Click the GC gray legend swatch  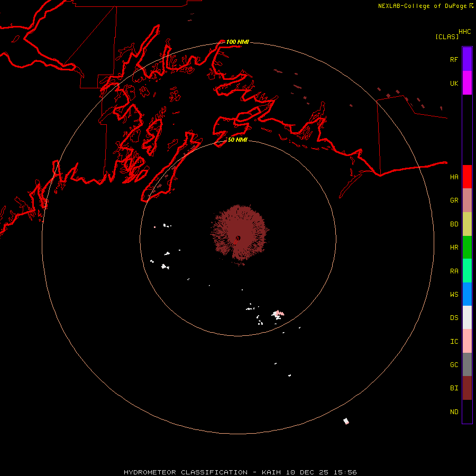click(467, 364)
